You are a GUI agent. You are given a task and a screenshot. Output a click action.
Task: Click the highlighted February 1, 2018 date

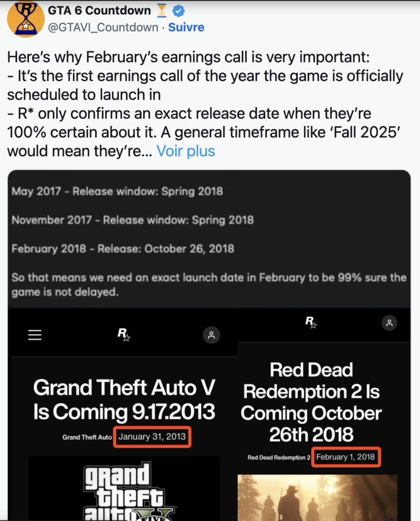tap(345, 457)
